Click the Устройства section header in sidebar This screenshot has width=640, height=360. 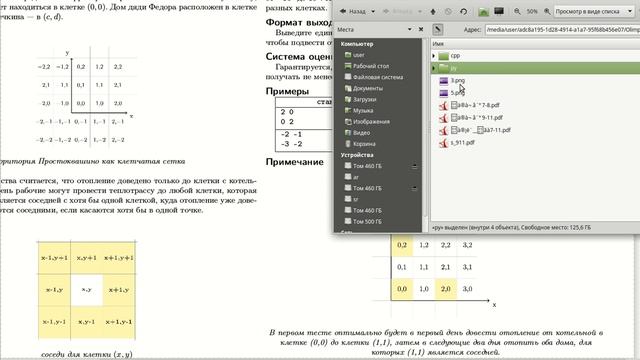point(357,155)
